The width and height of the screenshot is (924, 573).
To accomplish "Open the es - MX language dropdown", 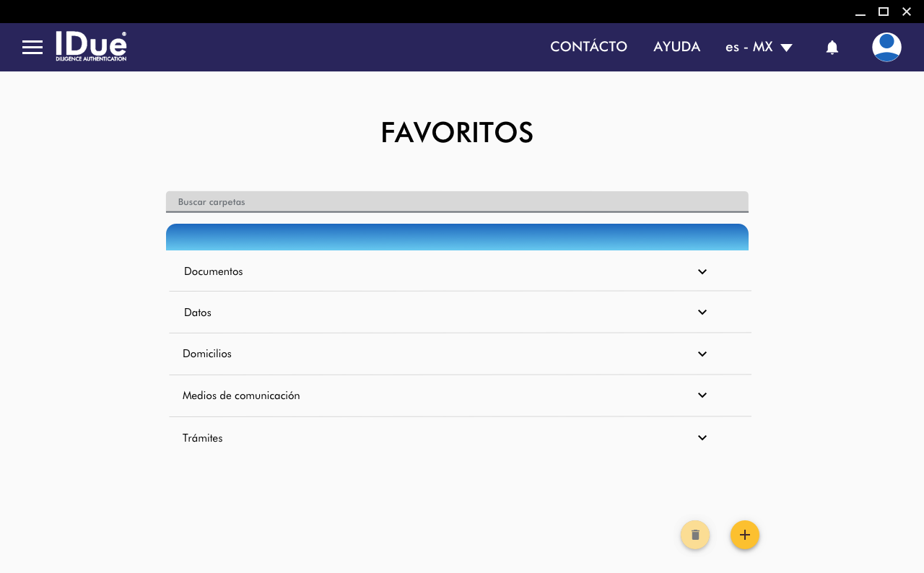I will click(x=759, y=48).
